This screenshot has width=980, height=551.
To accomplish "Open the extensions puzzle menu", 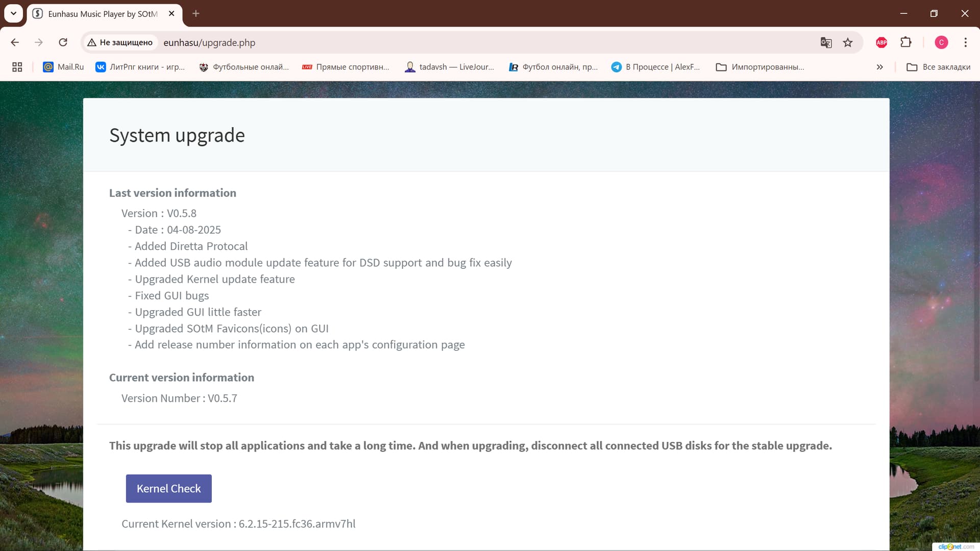I will tap(906, 42).
